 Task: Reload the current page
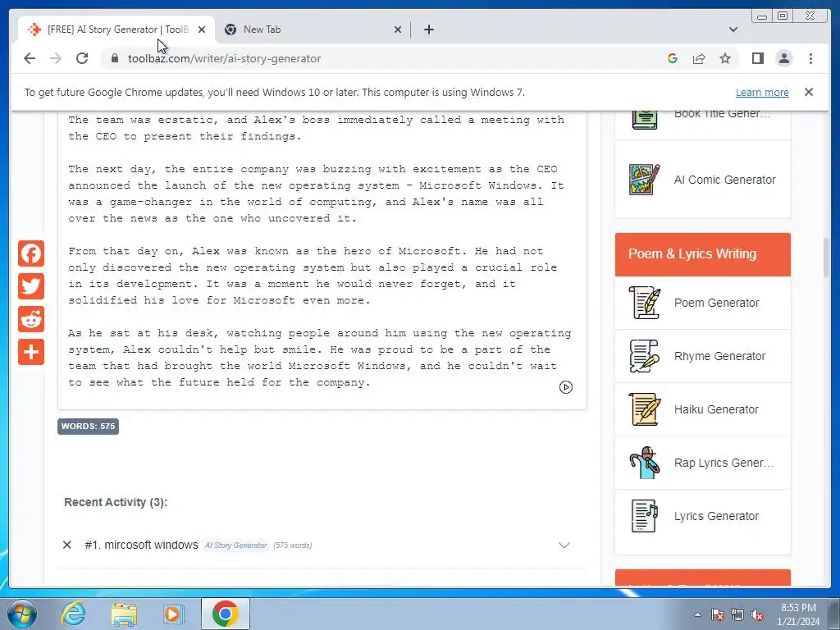click(x=82, y=58)
